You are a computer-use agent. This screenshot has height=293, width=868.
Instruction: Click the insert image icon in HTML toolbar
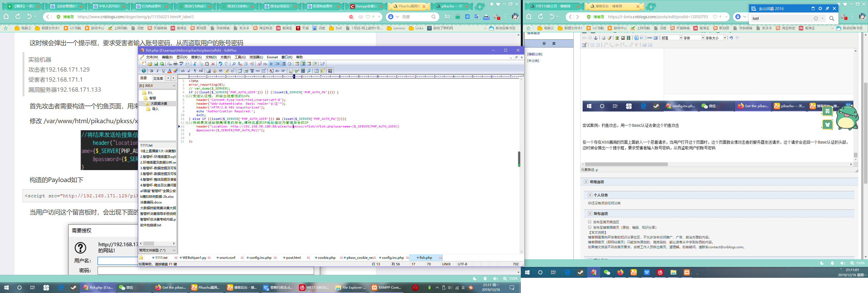209,71
